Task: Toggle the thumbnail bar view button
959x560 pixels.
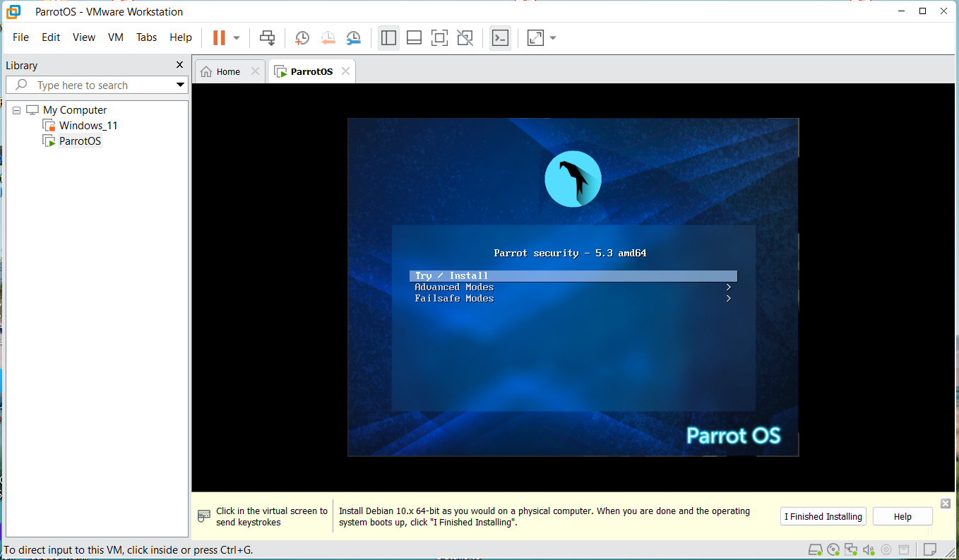Action: pyautogui.click(x=415, y=38)
